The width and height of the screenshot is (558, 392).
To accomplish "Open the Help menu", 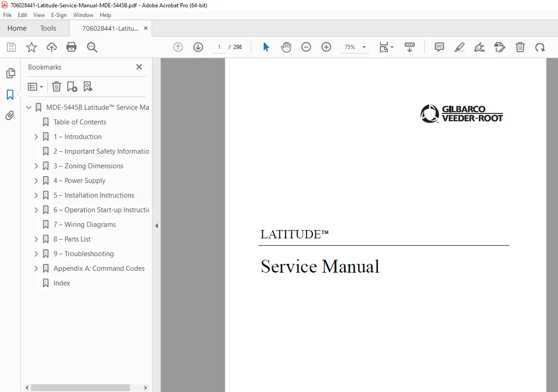I will click(x=106, y=15).
